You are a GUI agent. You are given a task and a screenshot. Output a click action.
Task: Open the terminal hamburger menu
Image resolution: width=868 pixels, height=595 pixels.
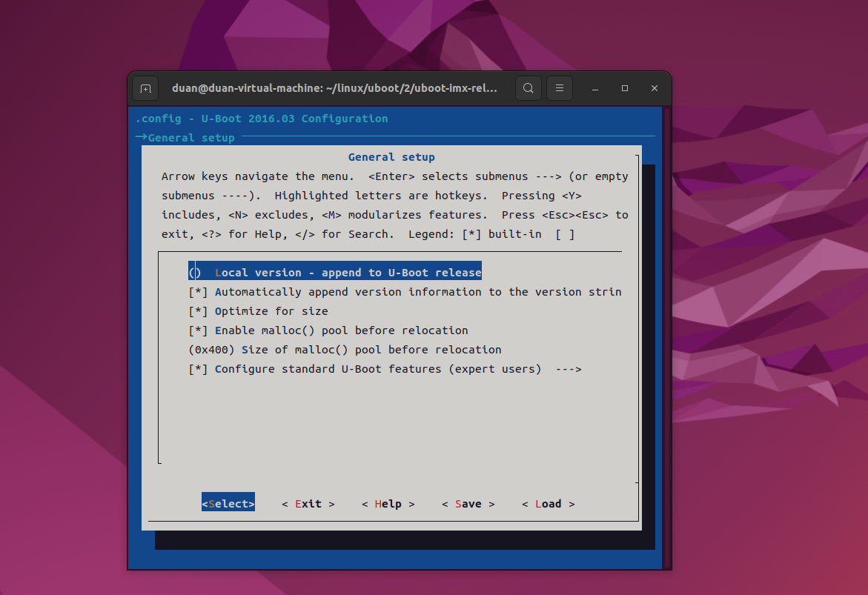point(560,89)
